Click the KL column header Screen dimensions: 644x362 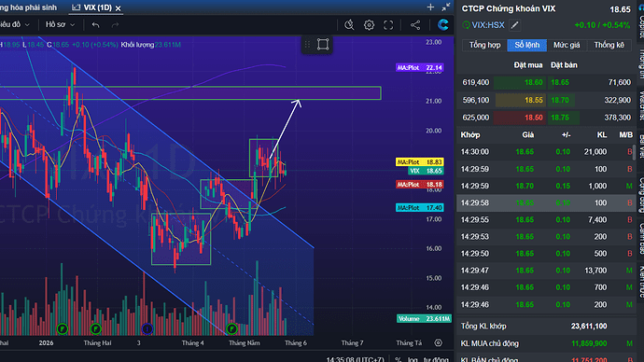pyautogui.click(x=602, y=135)
